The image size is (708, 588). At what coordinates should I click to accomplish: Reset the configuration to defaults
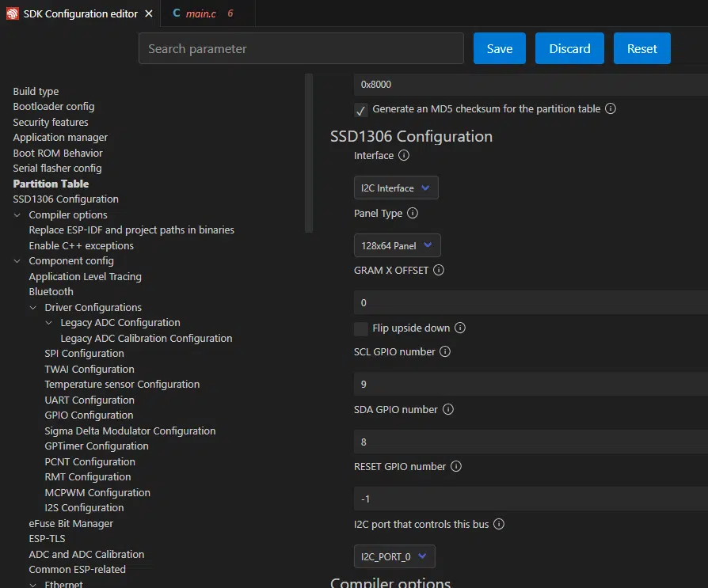(x=641, y=48)
